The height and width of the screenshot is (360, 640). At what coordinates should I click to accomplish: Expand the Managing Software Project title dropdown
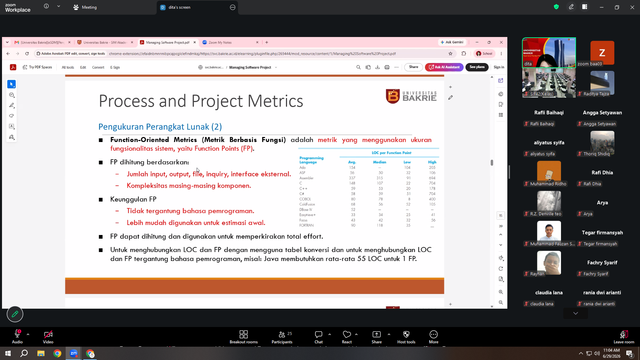[x=276, y=67]
